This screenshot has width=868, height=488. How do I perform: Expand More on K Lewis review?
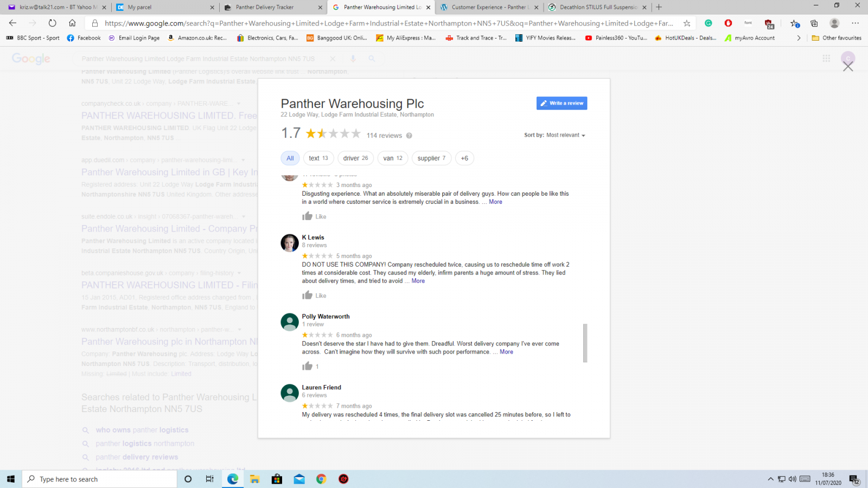point(418,281)
